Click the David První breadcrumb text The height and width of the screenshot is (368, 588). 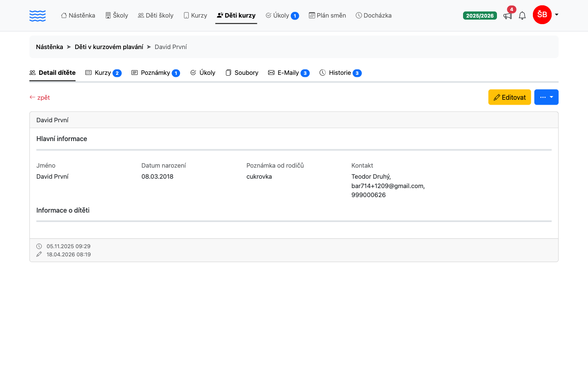(x=171, y=47)
